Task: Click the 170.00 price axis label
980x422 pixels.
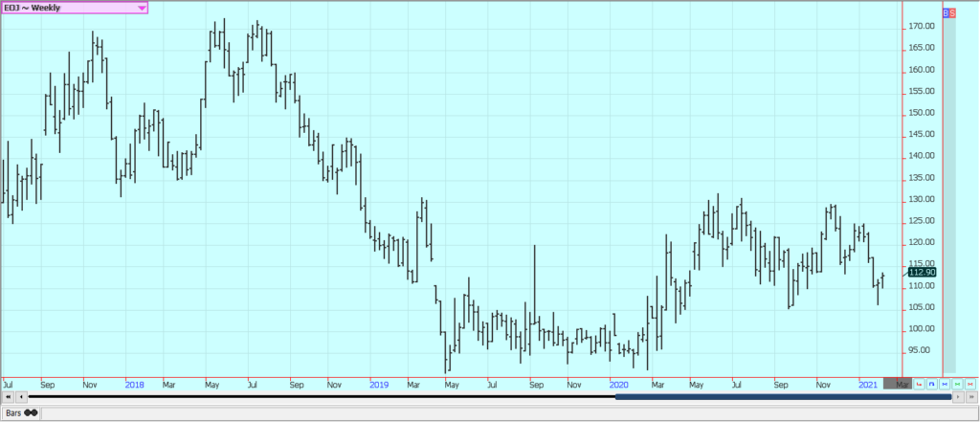Action: click(x=922, y=26)
